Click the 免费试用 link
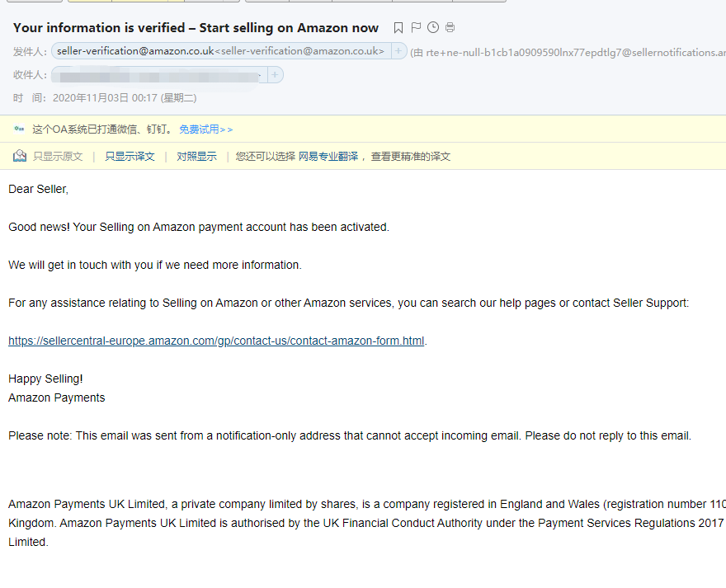The width and height of the screenshot is (726, 588). [205, 129]
